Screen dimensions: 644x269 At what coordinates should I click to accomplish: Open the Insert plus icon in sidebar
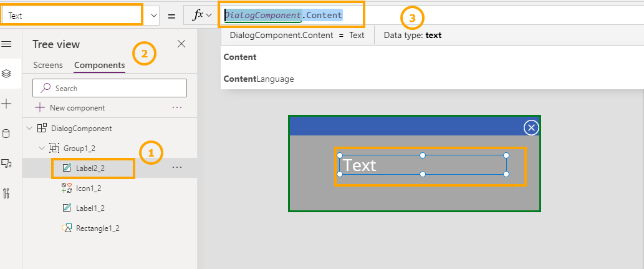(7, 104)
